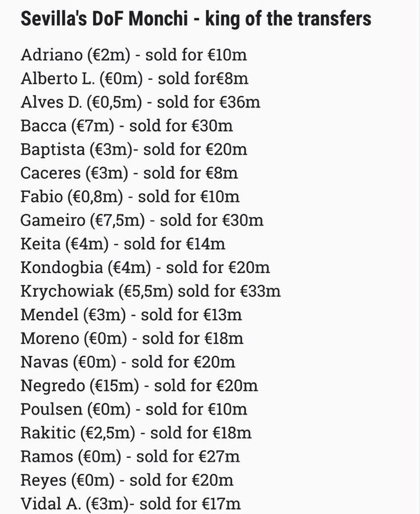The image size is (420, 514).
Task: Select the Rakitic sold for €18m line
Action: [136, 433]
